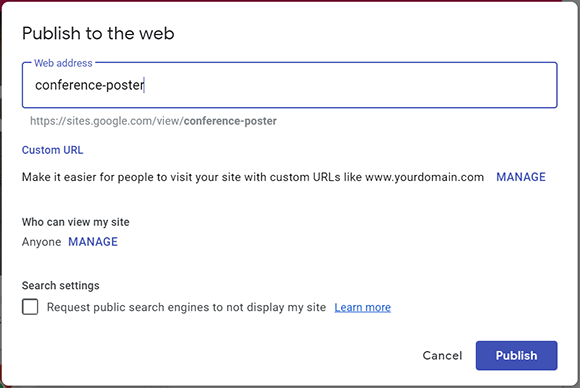Open MANAGE next to Anyone
The height and width of the screenshot is (388, 580).
pyautogui.click(x=93, y=242)
